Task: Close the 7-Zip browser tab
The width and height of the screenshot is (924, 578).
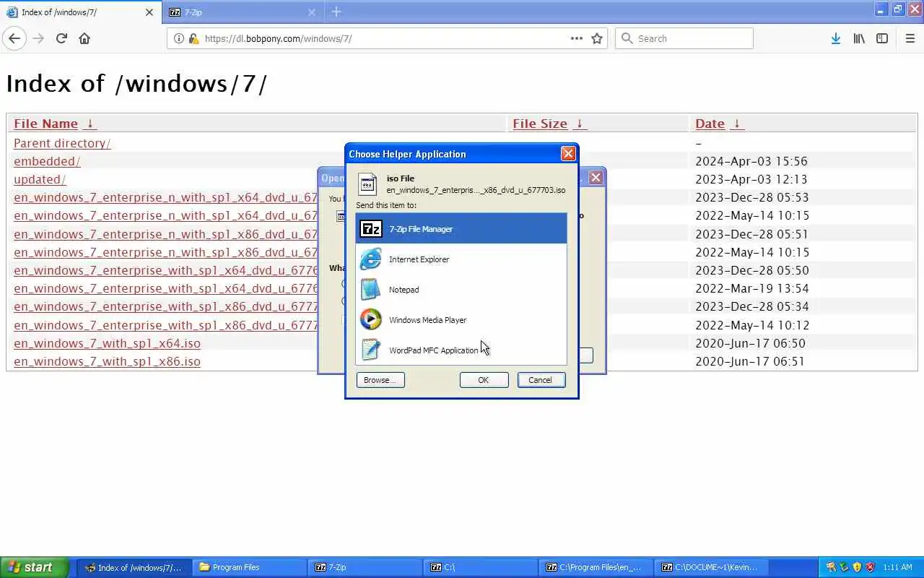Action: 312,12
